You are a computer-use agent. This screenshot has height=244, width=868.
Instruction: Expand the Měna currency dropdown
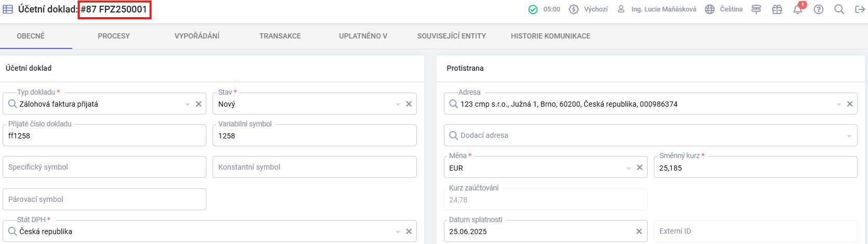[629, 168]
